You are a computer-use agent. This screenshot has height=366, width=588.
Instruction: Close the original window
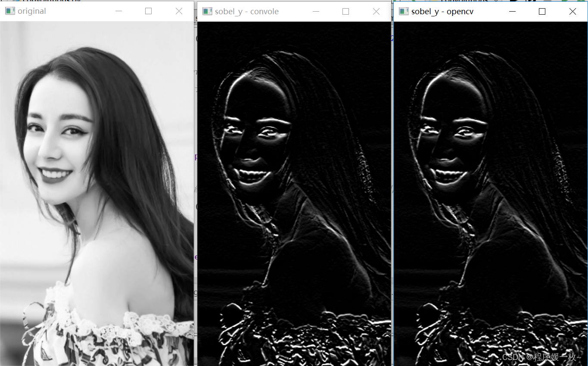point(179,11)
